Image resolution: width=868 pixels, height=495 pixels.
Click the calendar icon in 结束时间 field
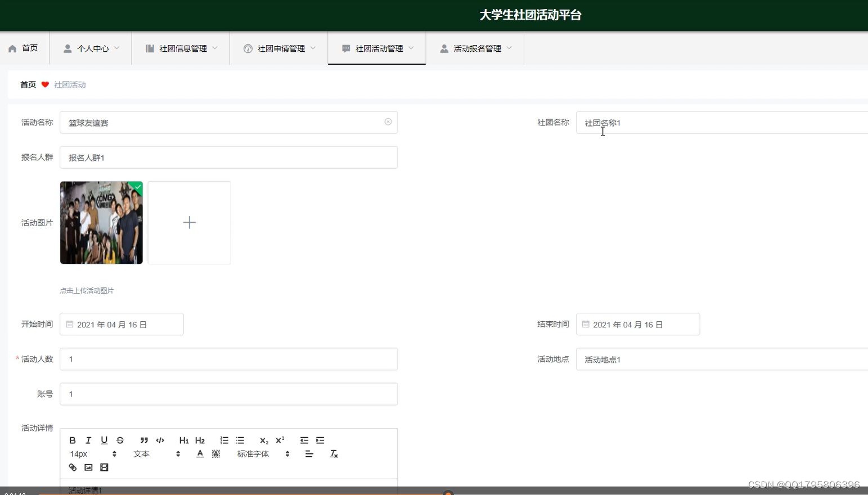pyautogui.click(x=586, y=325)
